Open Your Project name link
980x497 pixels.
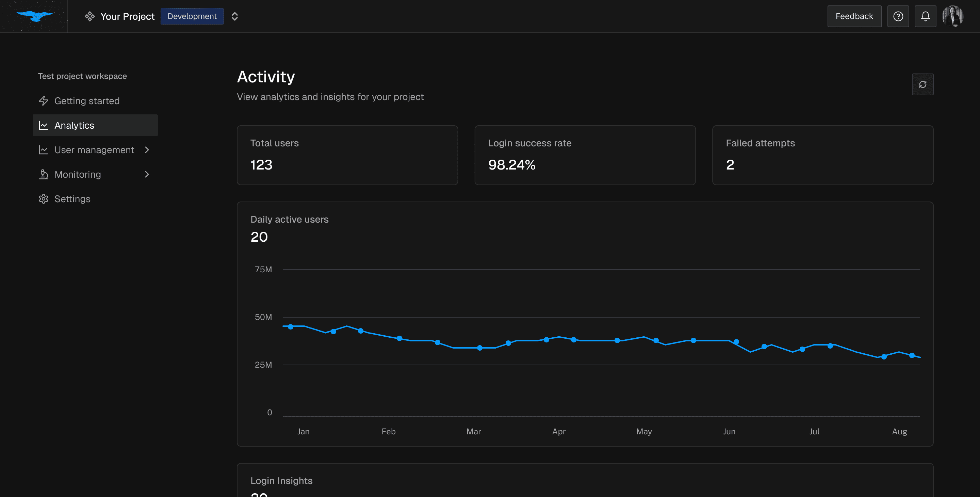[128, 16]
